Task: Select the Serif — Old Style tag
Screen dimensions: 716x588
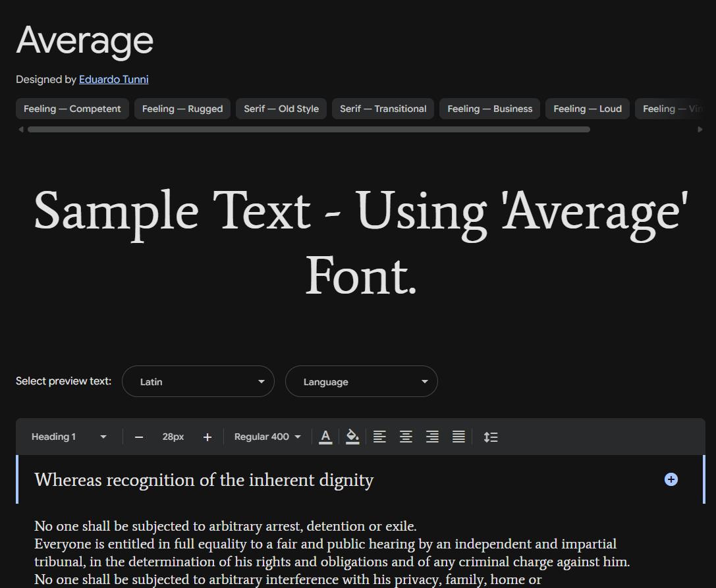Action: point(281,109)
